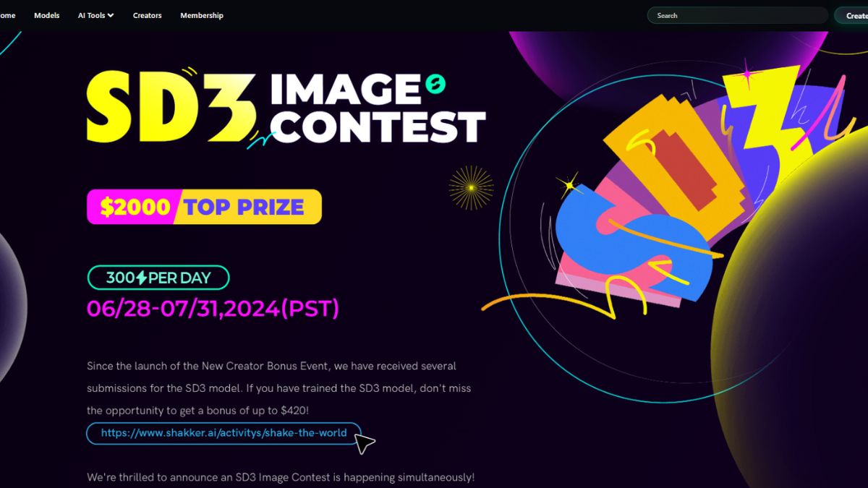This screenshot has width=868, height=488.
Task: Click the green Shakker logo icon
Action: [x=435, y=85]
